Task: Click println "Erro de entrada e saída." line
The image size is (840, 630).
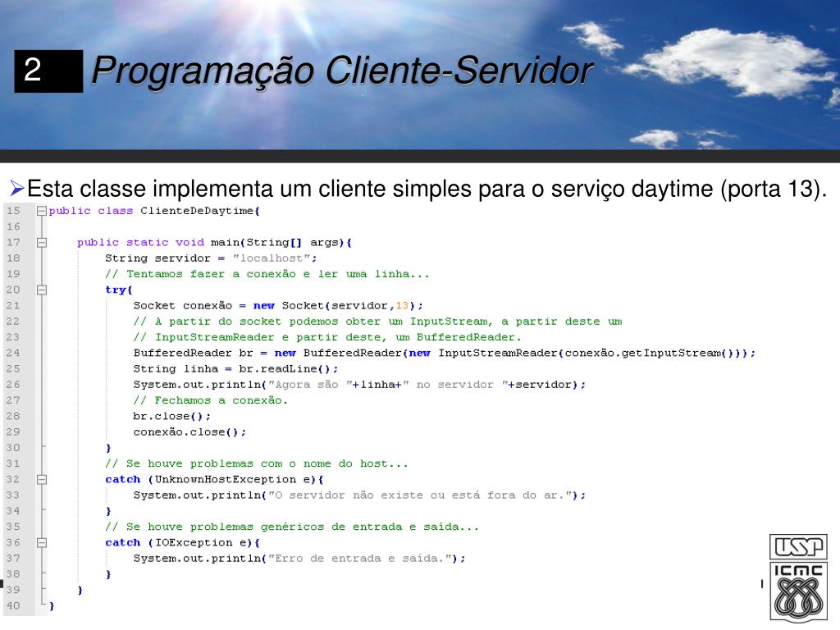Action: [x=299, y=559]
